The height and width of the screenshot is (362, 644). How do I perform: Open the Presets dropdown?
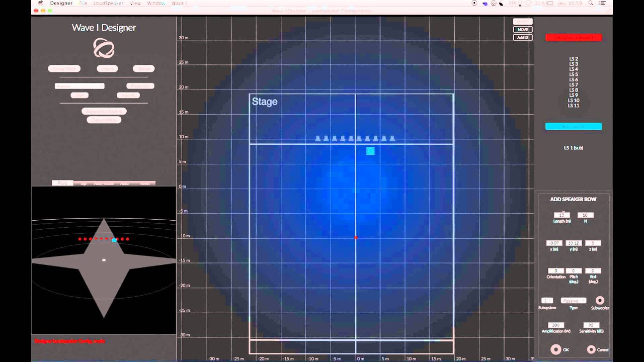(x=79, y=86)
